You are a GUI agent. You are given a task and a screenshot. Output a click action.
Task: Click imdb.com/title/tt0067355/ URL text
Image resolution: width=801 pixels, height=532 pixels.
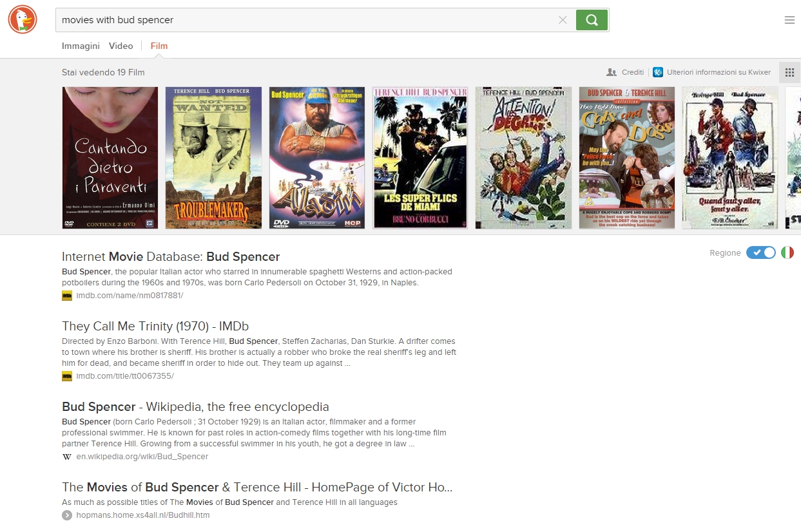point(125,376)
